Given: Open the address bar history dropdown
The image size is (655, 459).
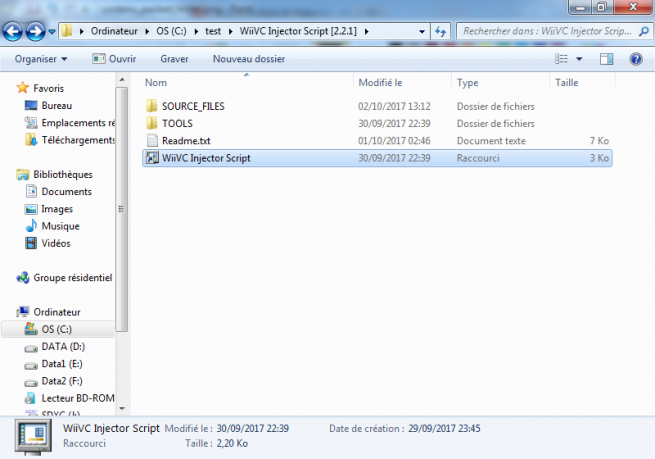Looking at the screenshot, I should (422, 31).
